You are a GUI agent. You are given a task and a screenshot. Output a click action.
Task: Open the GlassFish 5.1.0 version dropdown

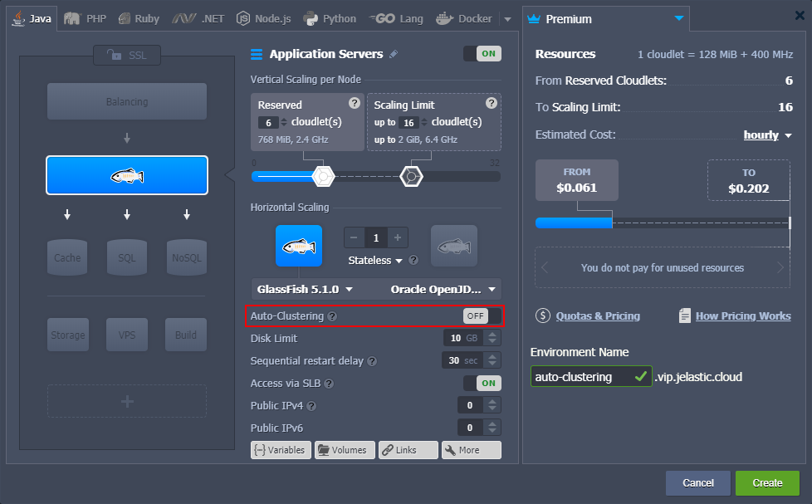tap(305, 289)
